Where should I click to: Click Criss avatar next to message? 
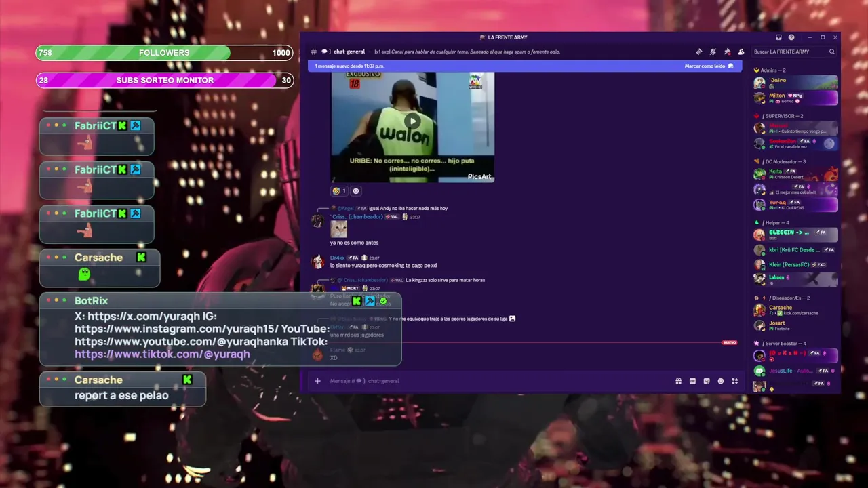click(317, 220)
